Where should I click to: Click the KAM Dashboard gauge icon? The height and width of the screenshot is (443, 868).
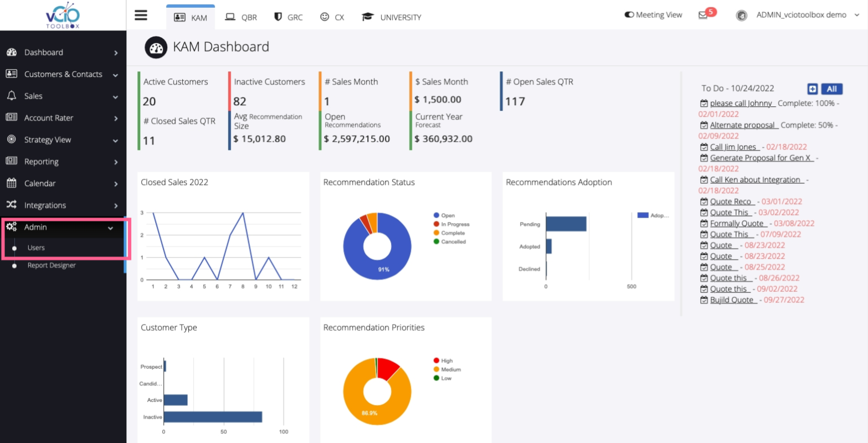pos(156,48)
